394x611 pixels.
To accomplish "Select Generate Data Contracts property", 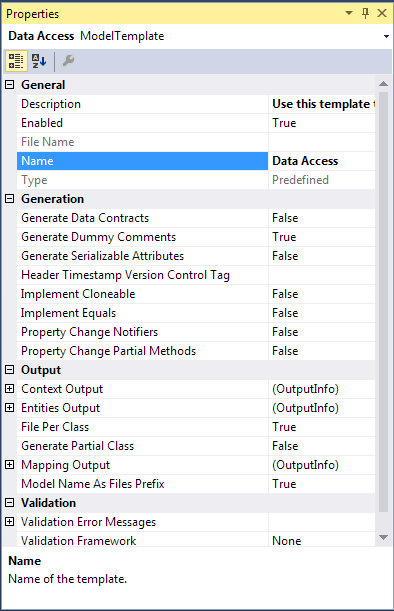I will point(142,218).
